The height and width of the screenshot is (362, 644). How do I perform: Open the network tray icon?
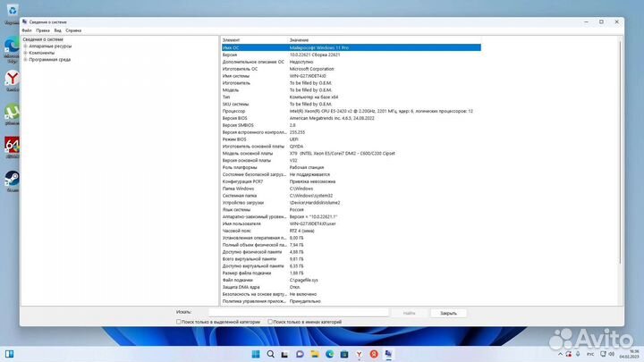click(x=604, y=354)
